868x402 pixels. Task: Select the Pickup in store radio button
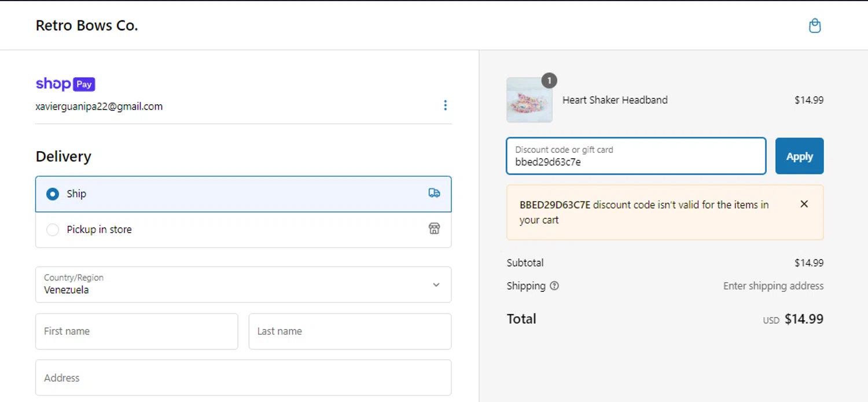(53, 230)
